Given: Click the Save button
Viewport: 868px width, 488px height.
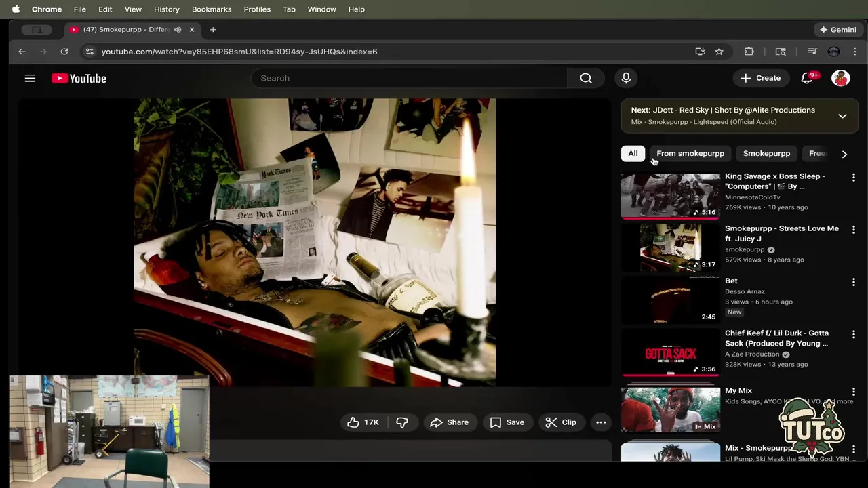Looking at the screenshot, I should coord(507,422).
